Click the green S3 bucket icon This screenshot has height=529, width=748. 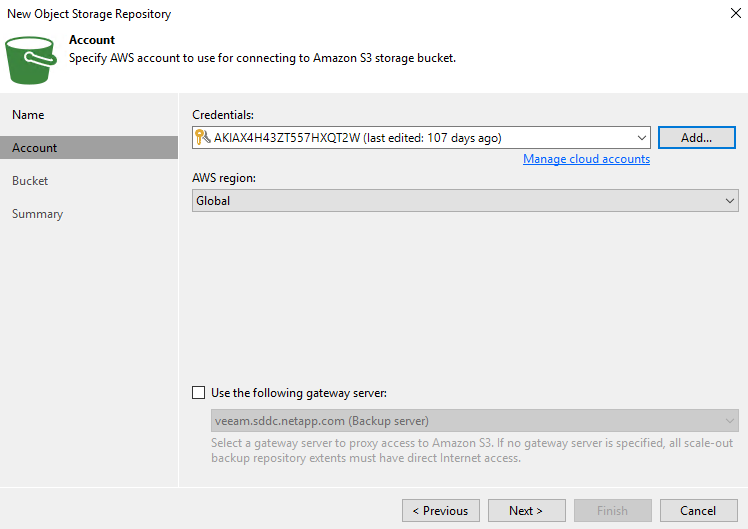[33, 58]
